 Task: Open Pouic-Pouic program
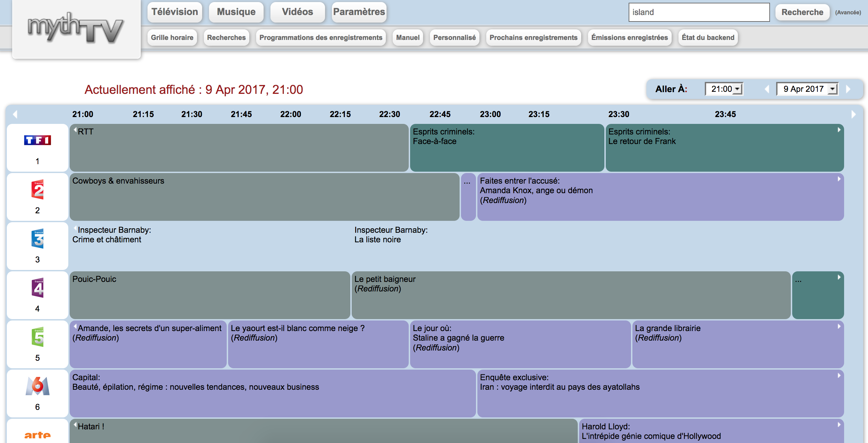point(210,295)
